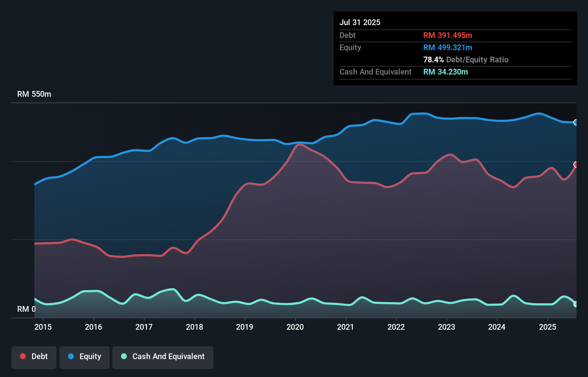Toggle the Debt series in legend
Image resolution: width=588 pixels, height=377 pixels.
point(34,357)
